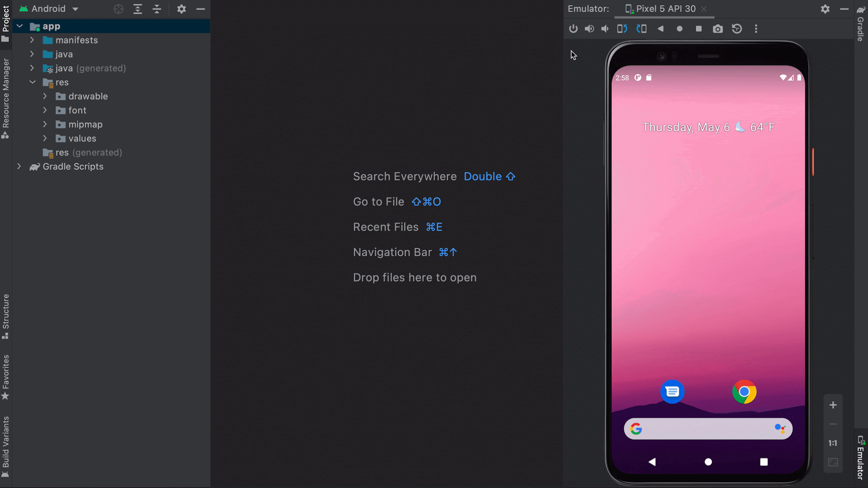The width and height of the screenshot is (868, 488).
Task: Open the Gradle side tab
Action: coord(861,23)
